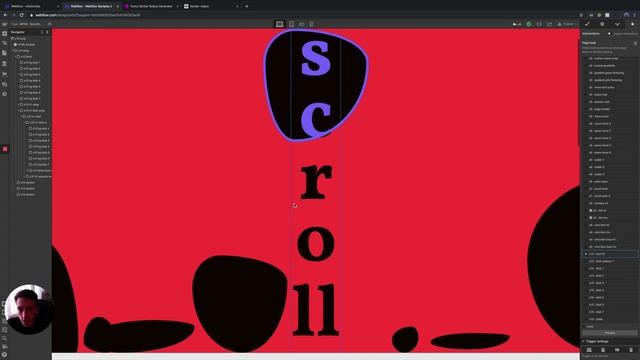Viewport: 640px width, 360px height.
Task: Click the green status check icon
Action: (x=529, y=24)
